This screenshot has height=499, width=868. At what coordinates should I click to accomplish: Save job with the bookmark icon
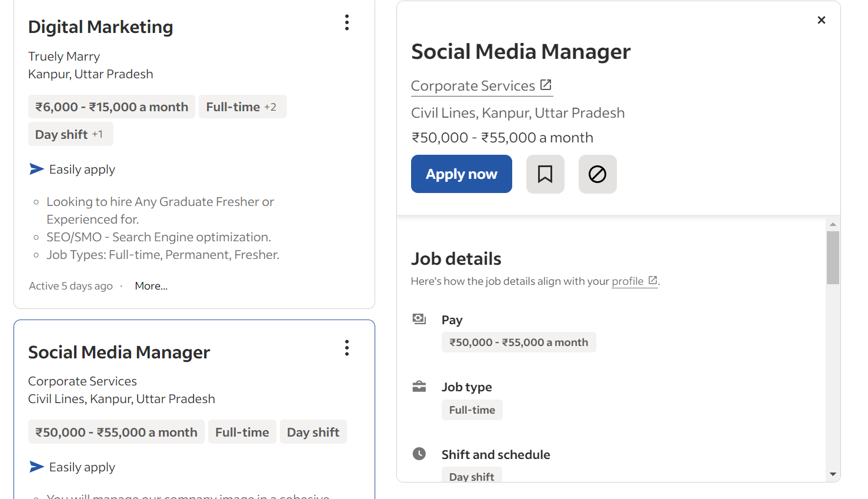tap(545, 174)
